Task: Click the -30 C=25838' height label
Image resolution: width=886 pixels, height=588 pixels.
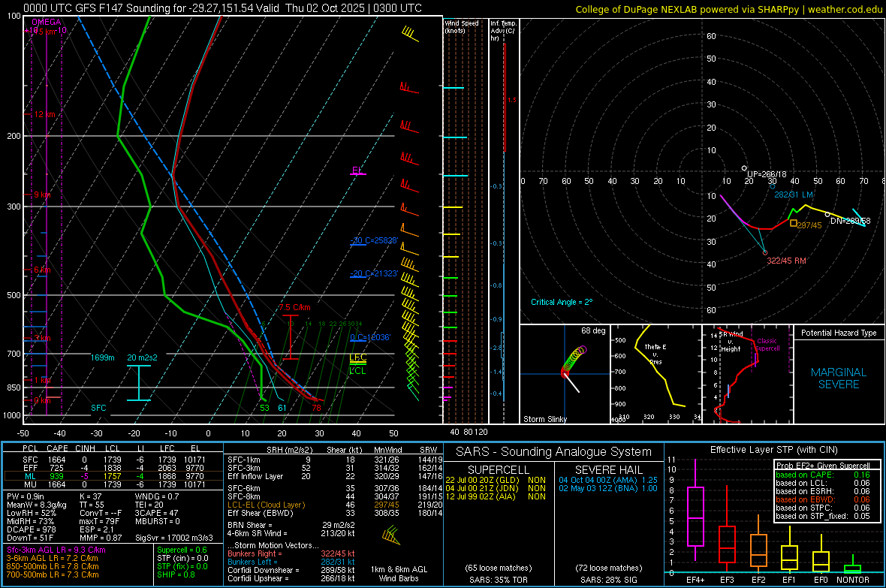Action: (374, 240)
